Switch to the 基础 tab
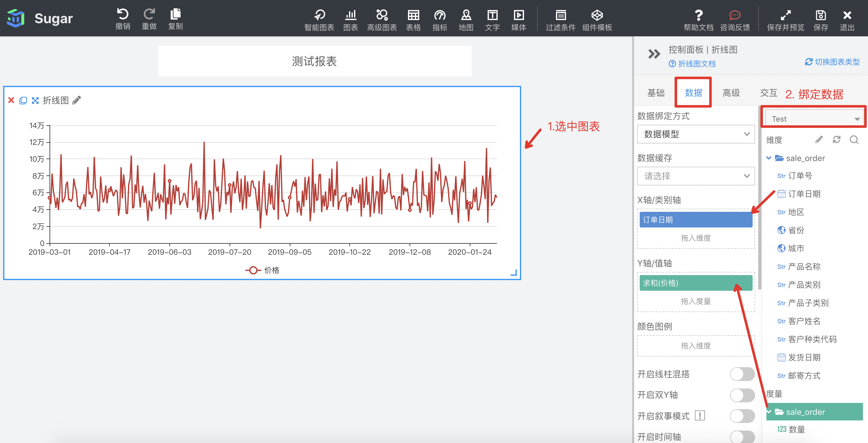 [x=656, y=92]
